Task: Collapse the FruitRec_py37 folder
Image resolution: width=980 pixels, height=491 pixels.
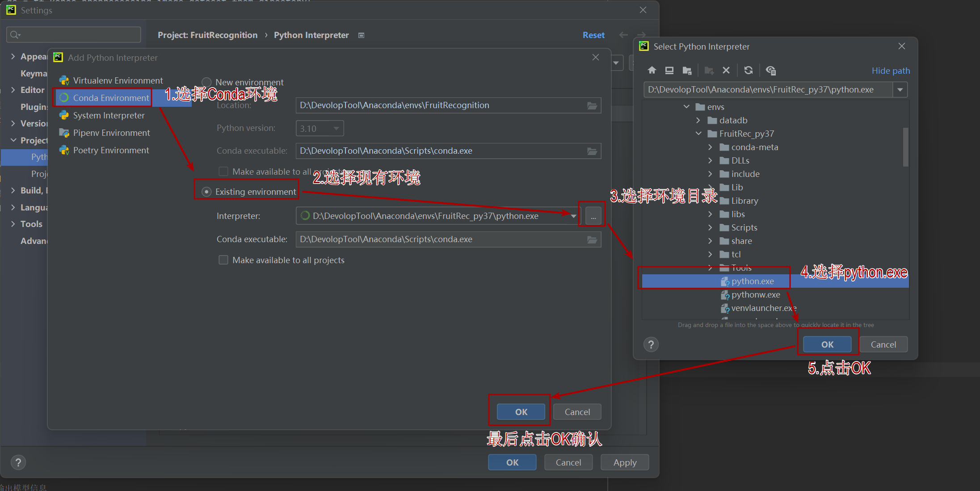Action: [x=698, y=134]
